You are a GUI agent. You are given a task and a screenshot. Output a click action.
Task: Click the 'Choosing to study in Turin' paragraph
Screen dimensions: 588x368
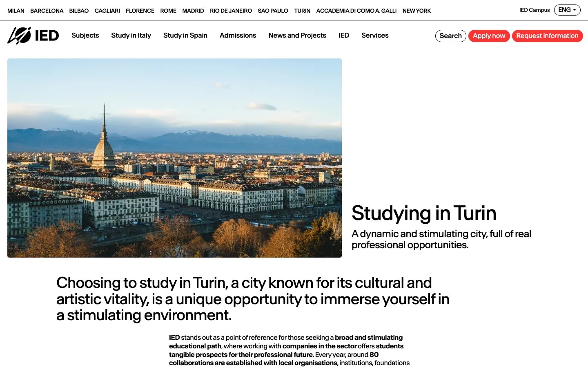click(253, 299)
